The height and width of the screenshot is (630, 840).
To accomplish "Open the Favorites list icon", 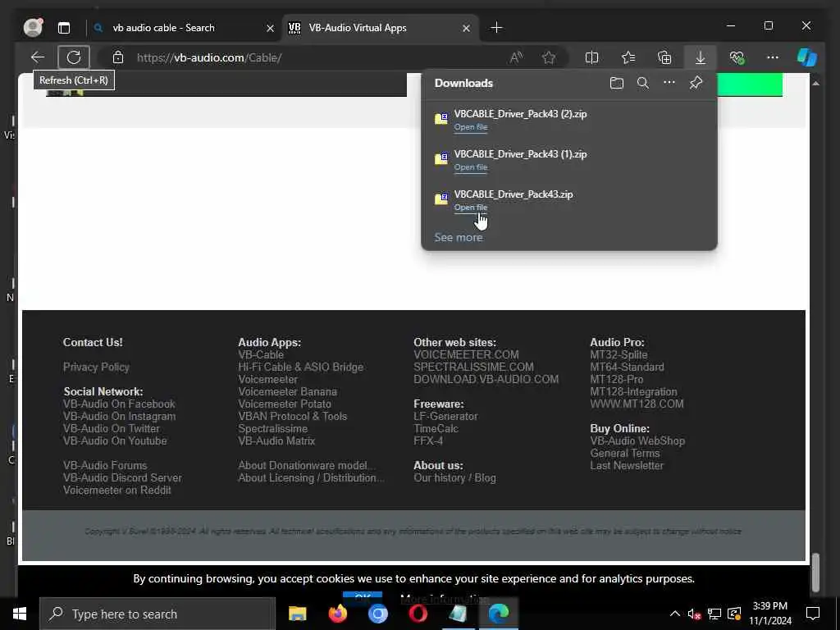I will point(628,57).
